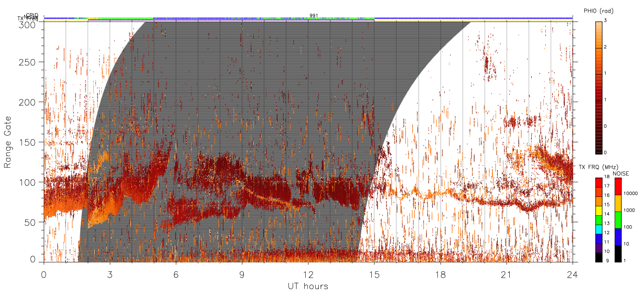This screenshot has width=644, height=297.
Task: Pick the blue 11–12 MHz TX FRQ swatch
Action: point(598,238)
